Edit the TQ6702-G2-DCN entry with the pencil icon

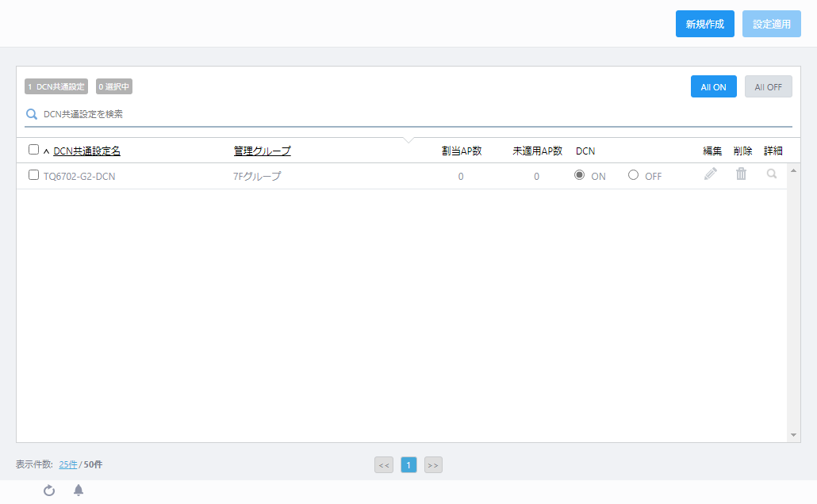point(711,174)
